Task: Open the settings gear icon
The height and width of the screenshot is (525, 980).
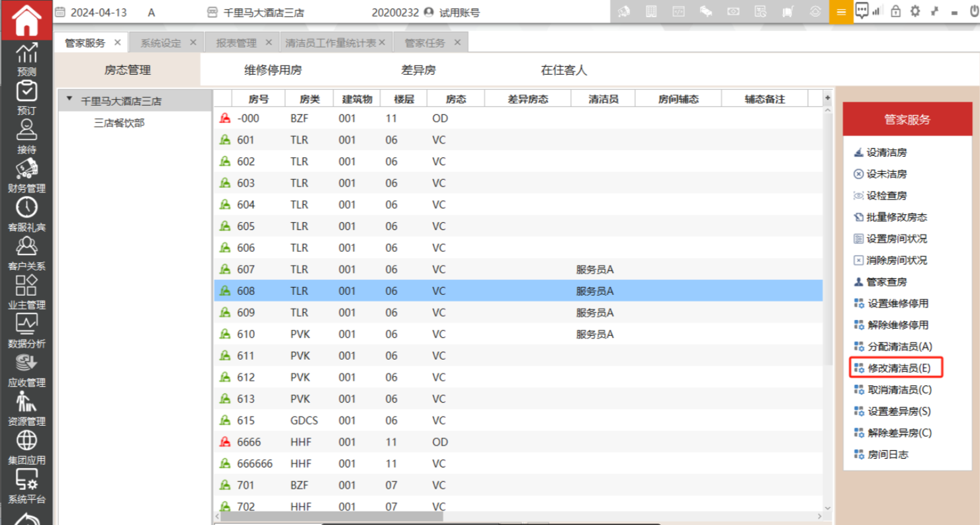Action: (x=915, y=11)
